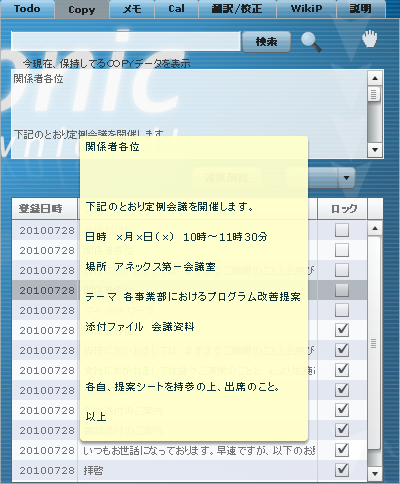
Task: Sort by the 登録日時 column header
Action: tap(45, 209)
